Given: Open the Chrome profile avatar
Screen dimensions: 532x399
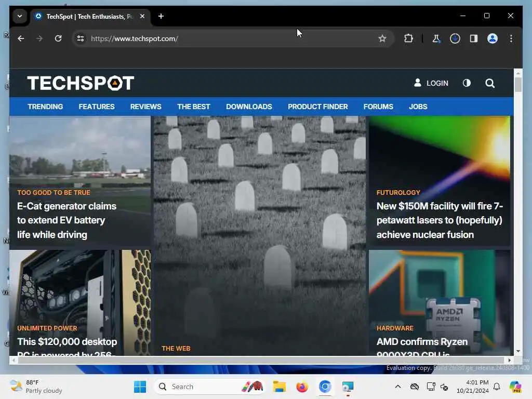Looking at the screenshot, I should click(x=493, y=38).
